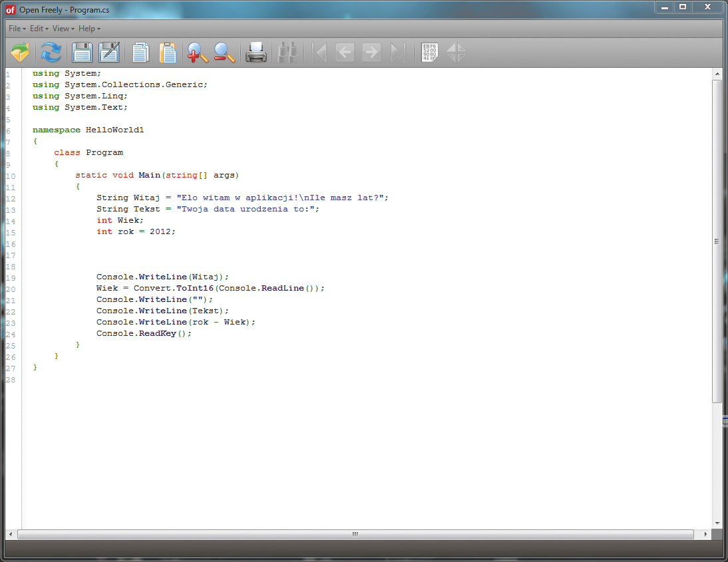Image resolution: width=728 pixels, height=562 pixels.
Task: Click the horizontal scrollbar right arrow
Action: [705, 534]
